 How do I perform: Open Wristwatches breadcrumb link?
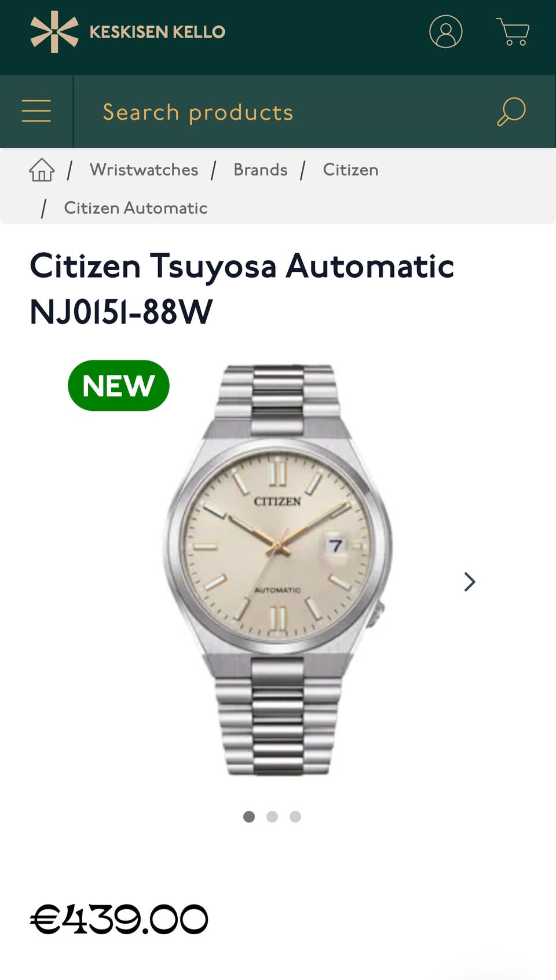pos(144,170)
